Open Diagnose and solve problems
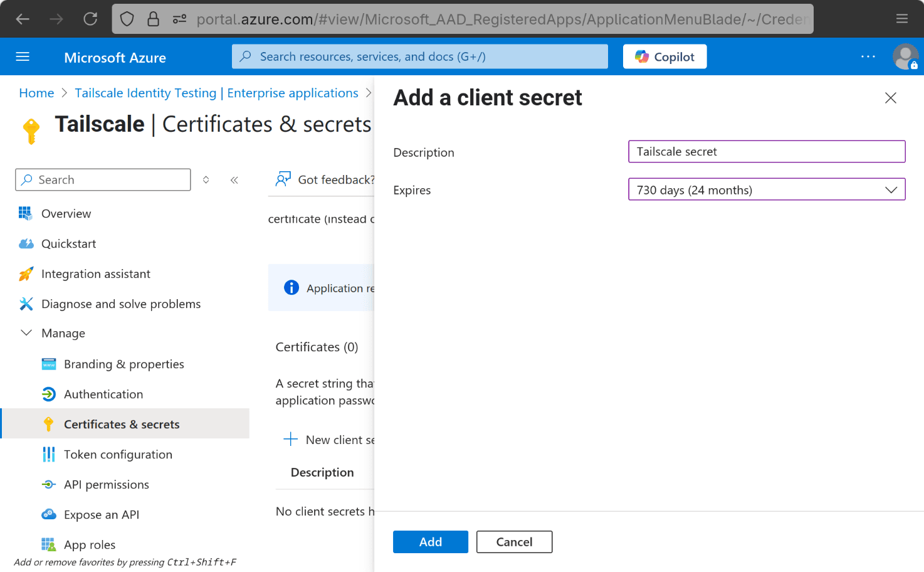This screenshot has height=572, width=924. (120, 304)
